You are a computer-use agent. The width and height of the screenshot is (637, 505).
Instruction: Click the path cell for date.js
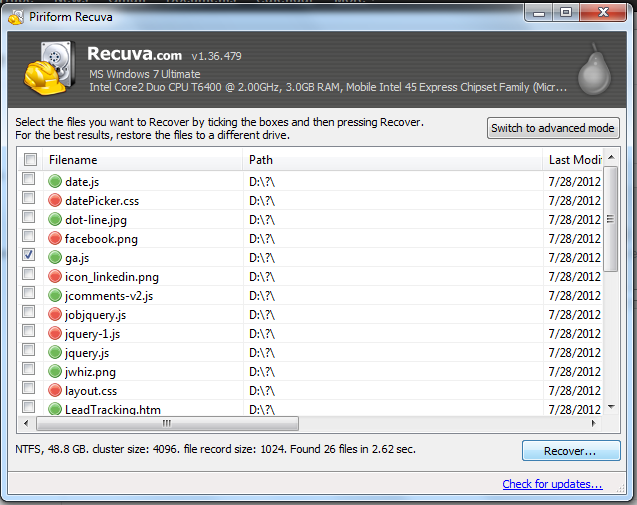393,182
